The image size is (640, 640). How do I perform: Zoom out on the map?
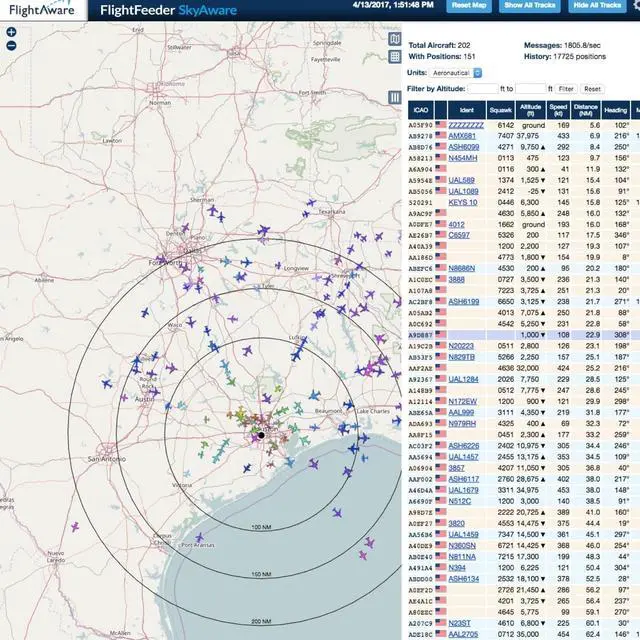11,46
